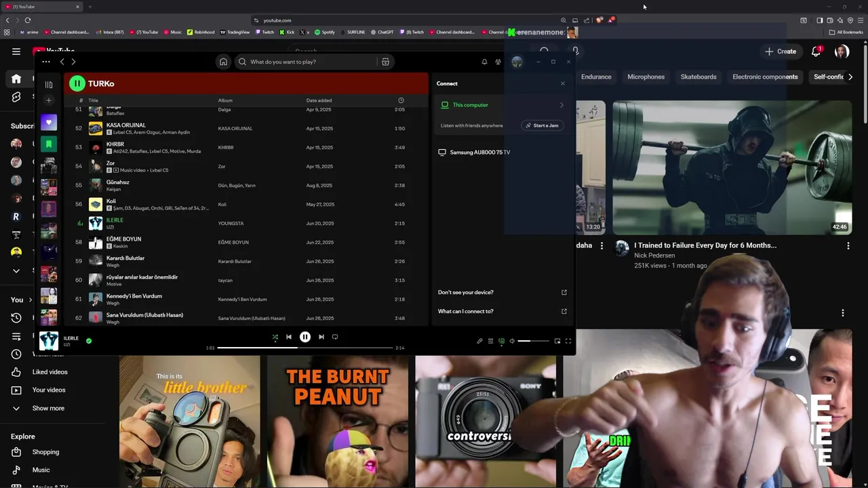Image resolution: width=868 pixels, height=488 pixels.
Task: Open the Spotify profile avatar
Action: pos(517,62)
